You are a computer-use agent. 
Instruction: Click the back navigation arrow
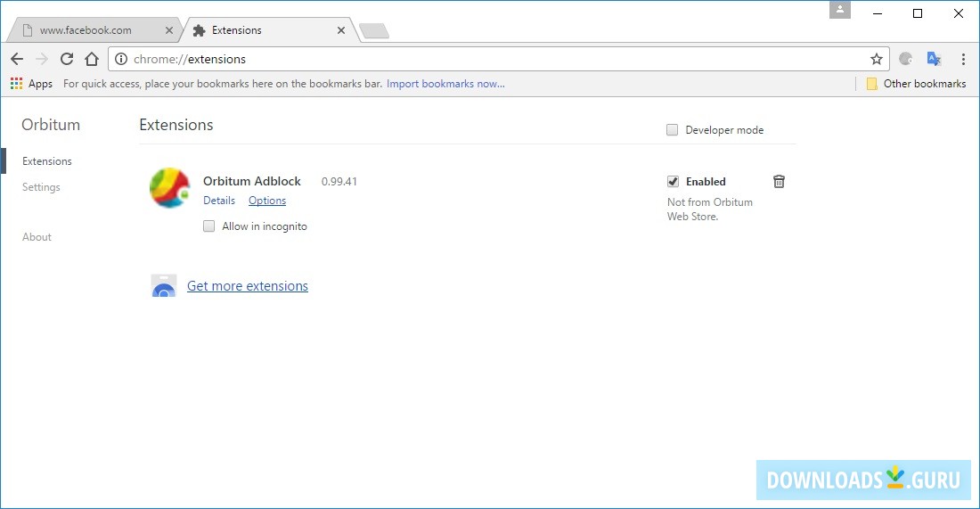pos(17,59)
